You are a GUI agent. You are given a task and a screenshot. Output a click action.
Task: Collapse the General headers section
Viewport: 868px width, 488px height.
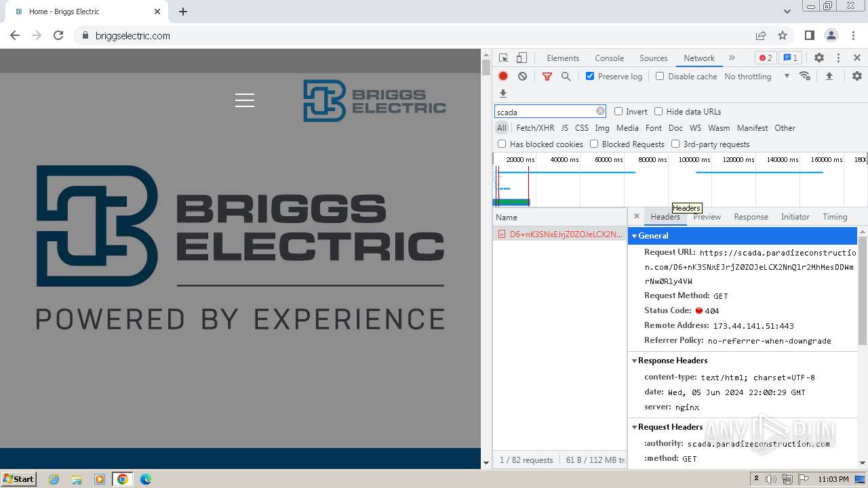click(635, 236)
